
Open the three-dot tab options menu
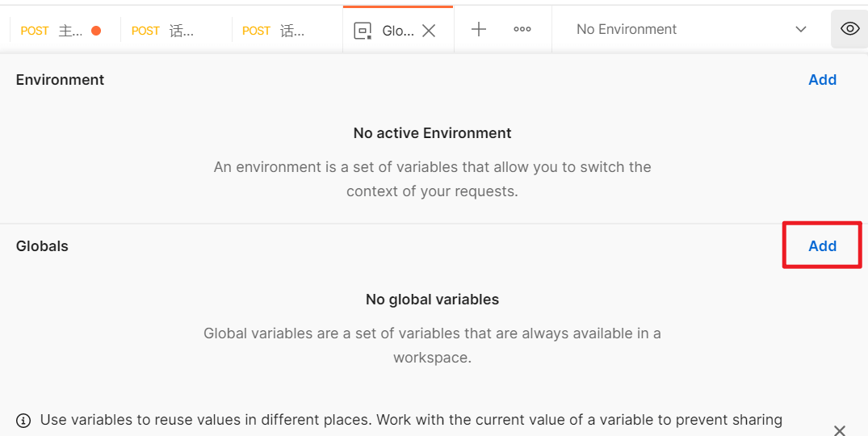click(x=522, y=29)
